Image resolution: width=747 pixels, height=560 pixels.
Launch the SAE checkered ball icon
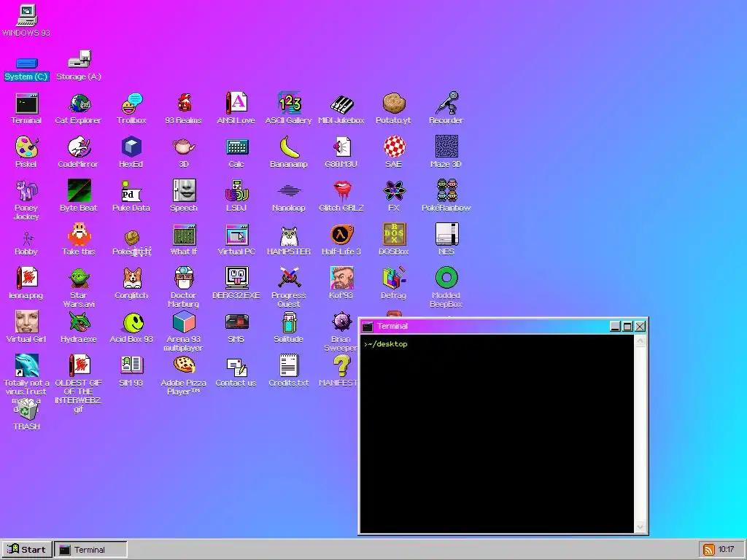tap(394, 147)
